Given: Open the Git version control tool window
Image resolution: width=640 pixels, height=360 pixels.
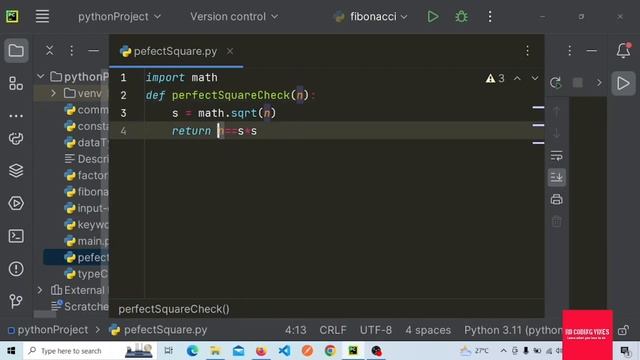Looking at the screenshot, I should pyautogui.click(x=16, y=301).
